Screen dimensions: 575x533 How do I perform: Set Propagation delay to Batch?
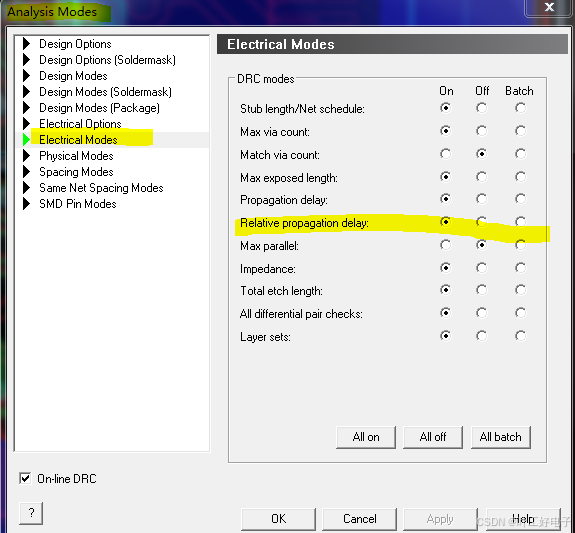coord(520,199)
